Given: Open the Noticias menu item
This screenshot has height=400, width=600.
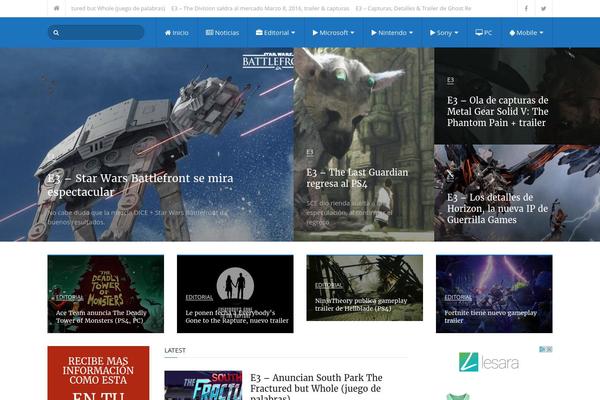Looking at the screenshot, I should [x=222, y=33].
